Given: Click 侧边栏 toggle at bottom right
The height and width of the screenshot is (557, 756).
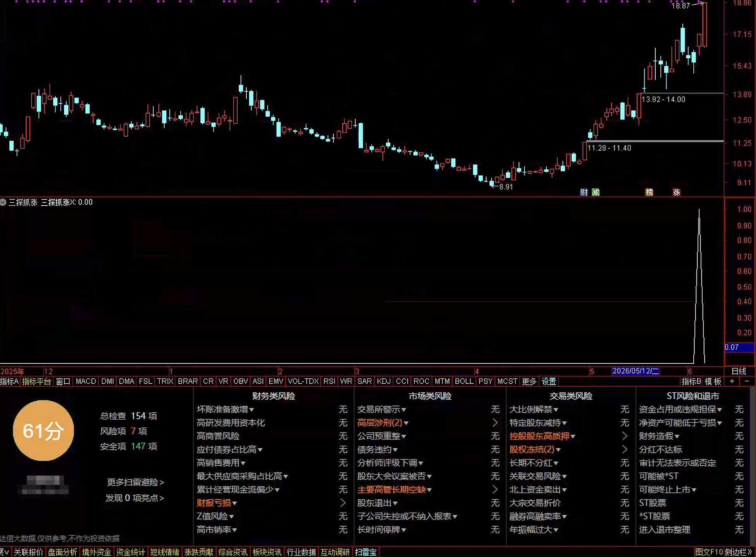Looking at the screenshot, I should [x=738, y=552].
